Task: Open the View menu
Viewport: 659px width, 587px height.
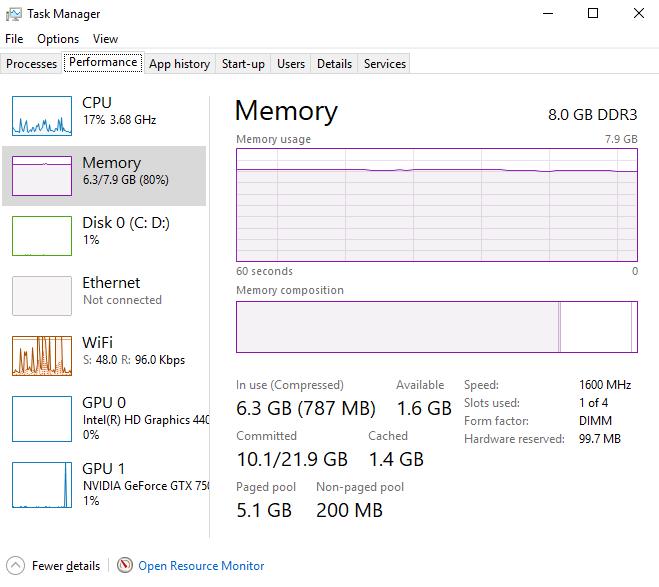Action: click(x=105, y=39)
